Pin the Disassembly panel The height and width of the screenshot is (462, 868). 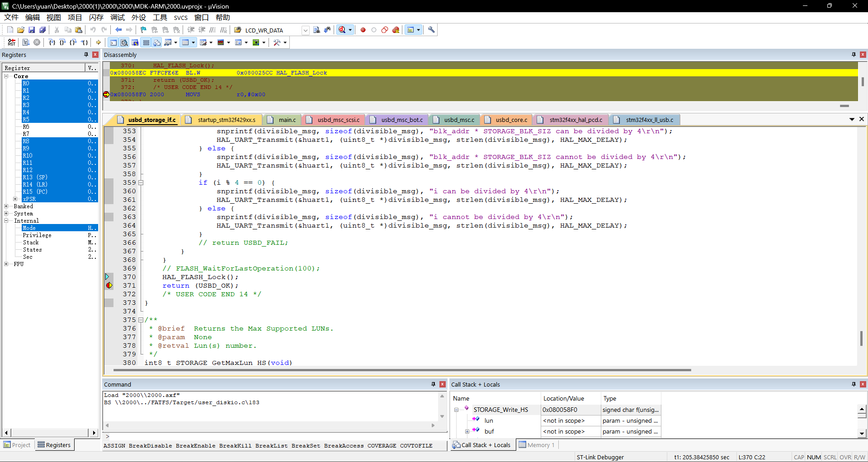854,55
